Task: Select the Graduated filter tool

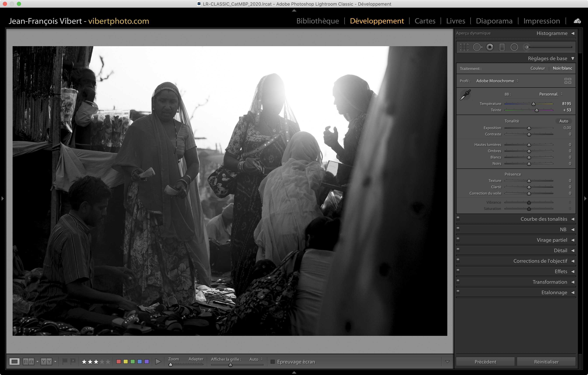Action: pyautogui.click(x=502, y=47)
